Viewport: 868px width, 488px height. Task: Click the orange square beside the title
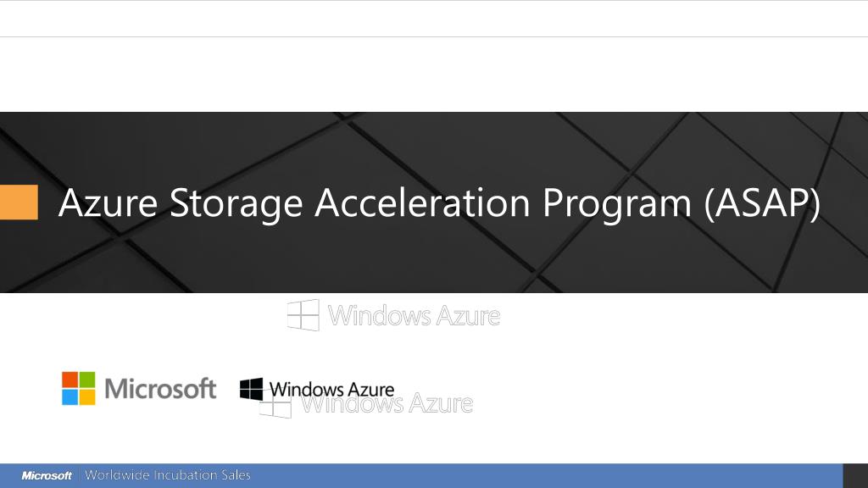(19, 202)
